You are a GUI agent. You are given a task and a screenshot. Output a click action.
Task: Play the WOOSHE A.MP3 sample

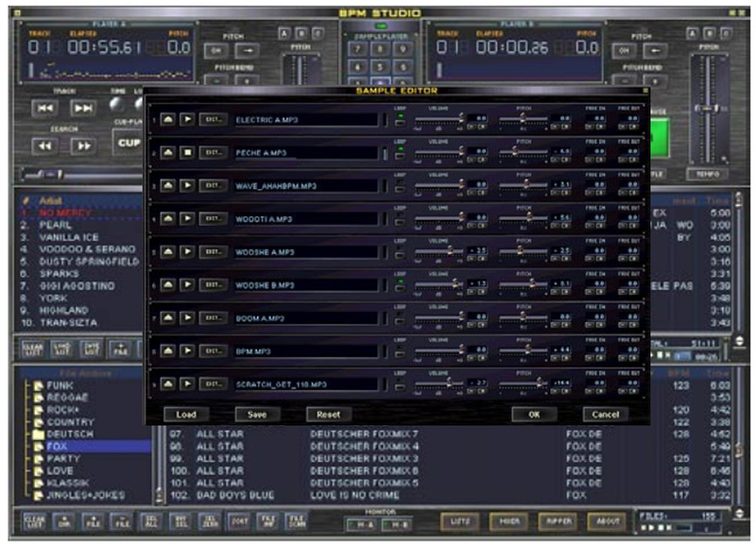[187, 251]
